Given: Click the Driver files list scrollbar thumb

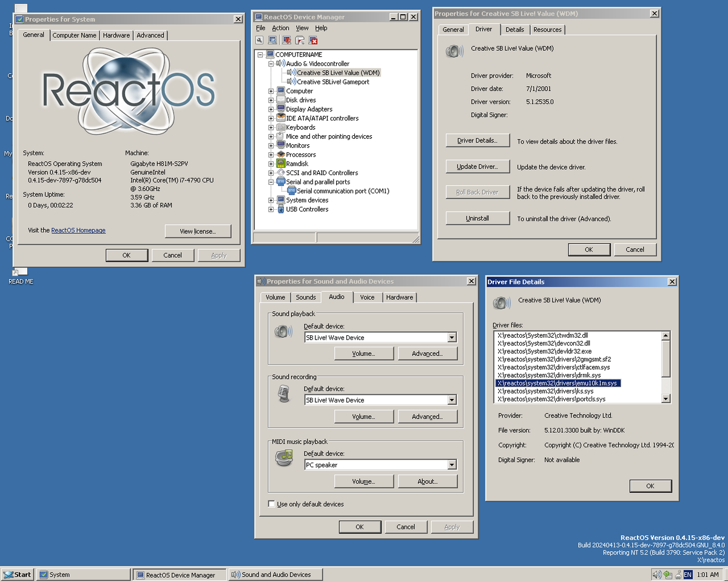Looking at the screenshot, I should pos(666,358).
